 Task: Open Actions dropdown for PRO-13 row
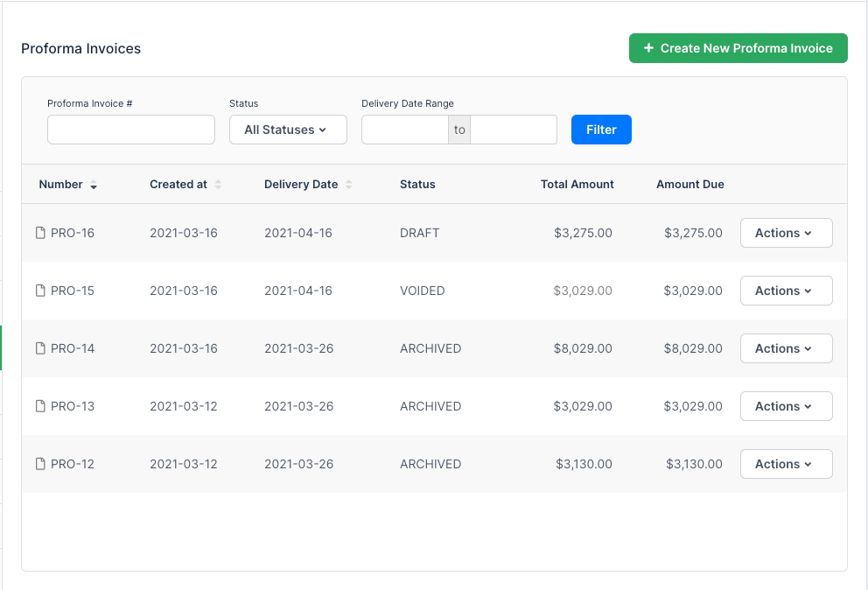coord(786,406)
